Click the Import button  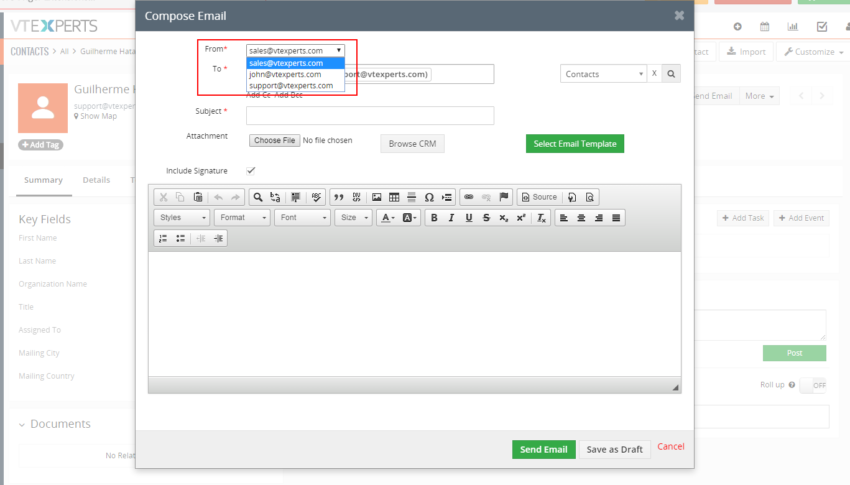tap(746, 51)
